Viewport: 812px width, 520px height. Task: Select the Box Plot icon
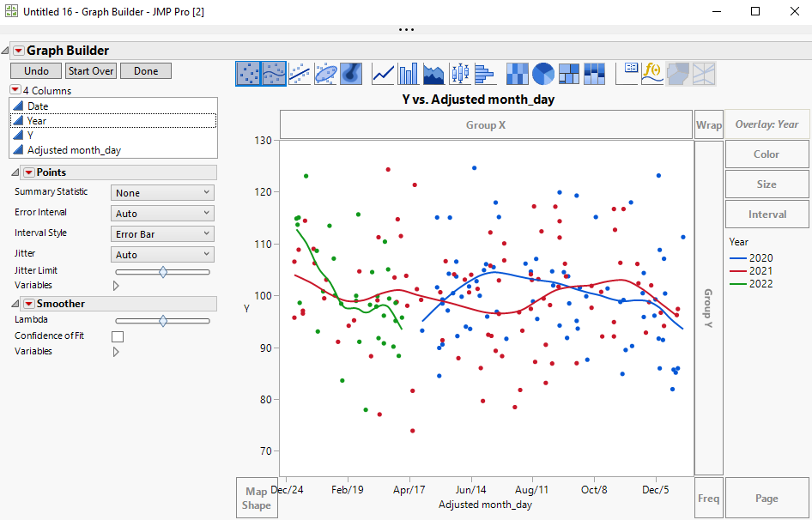click(460, 74)
